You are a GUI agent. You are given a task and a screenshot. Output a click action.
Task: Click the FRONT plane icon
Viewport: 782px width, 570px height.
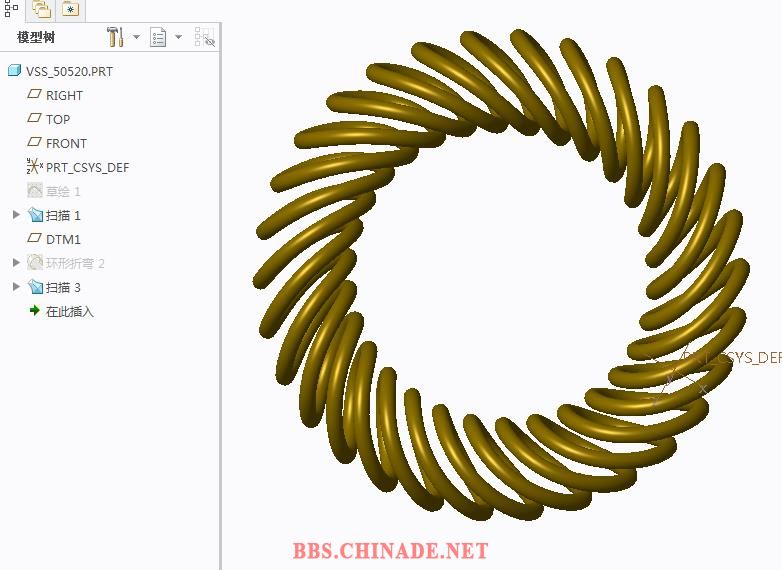pos(34,142)
